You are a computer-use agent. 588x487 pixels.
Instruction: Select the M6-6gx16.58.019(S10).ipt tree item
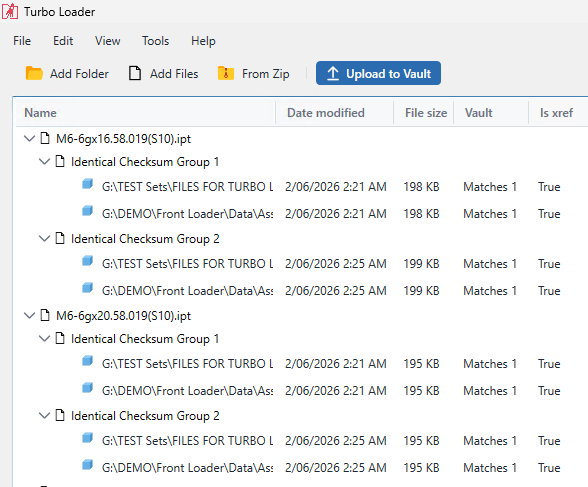coord(123,139)
